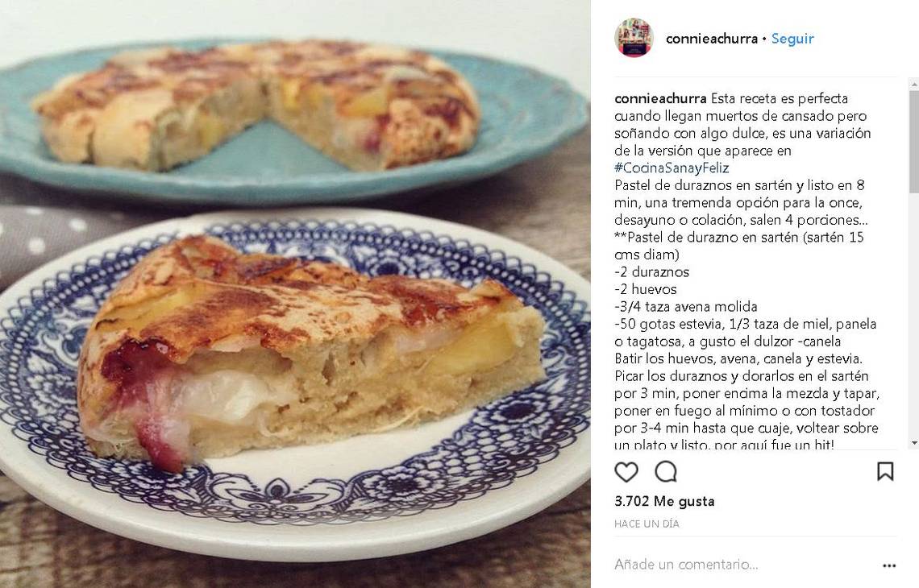Viewport: 919px width, 588px height.
Task: Follow the account via Seguir link
Action: click(792, 39)
